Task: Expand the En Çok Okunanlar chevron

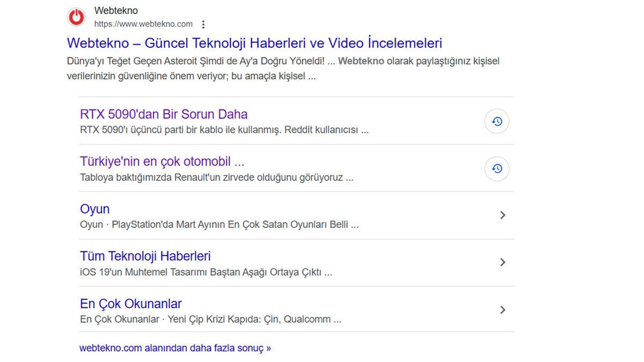Action: (x=503, y=309)
